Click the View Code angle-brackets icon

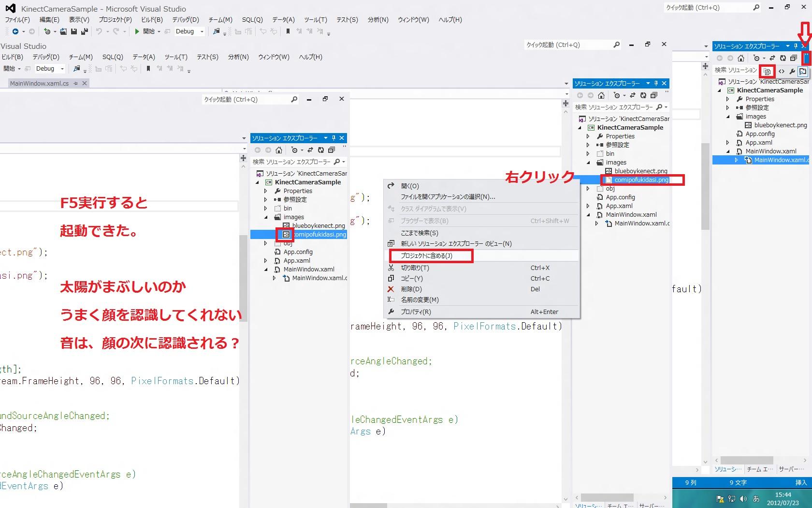point(782,72)
